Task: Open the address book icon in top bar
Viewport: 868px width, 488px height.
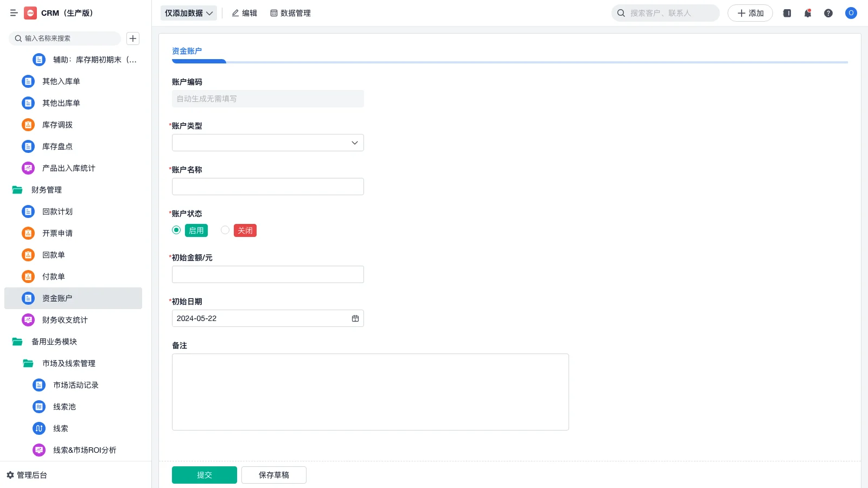Action: click(787, 13)
